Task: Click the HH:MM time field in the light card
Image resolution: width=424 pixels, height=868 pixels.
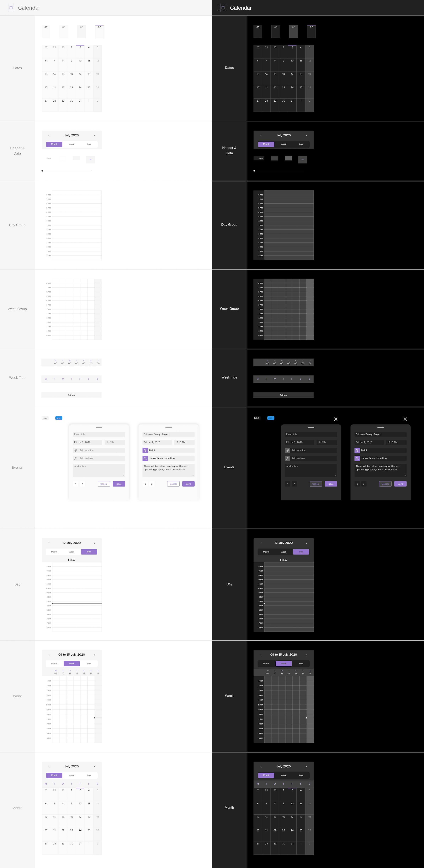Action: tap(115, 442)
